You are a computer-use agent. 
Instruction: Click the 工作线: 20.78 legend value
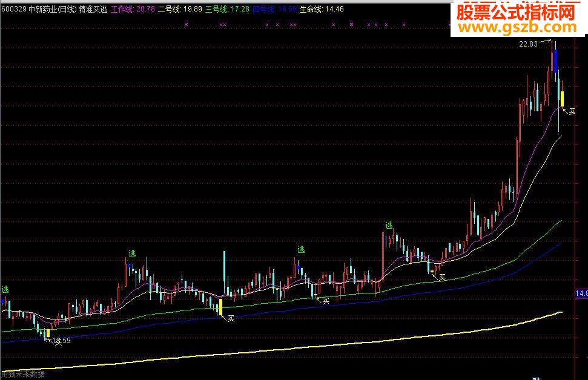click(x=133, y=9)
